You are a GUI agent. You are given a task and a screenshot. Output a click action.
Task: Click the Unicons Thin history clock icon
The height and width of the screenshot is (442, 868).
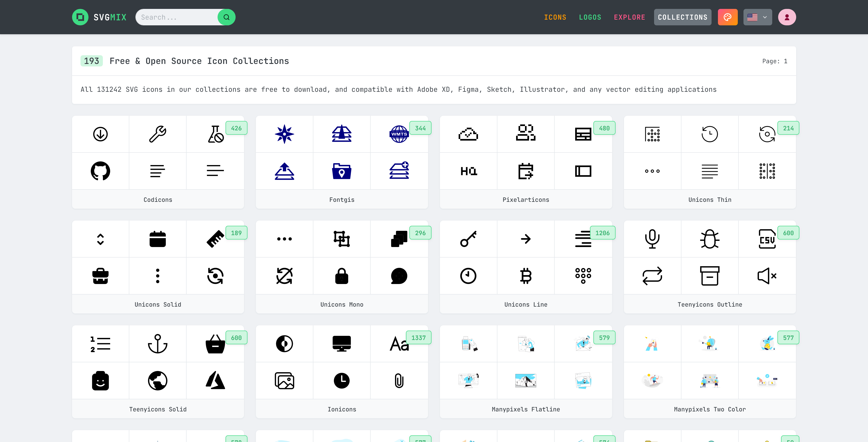(x=710, y=134)
